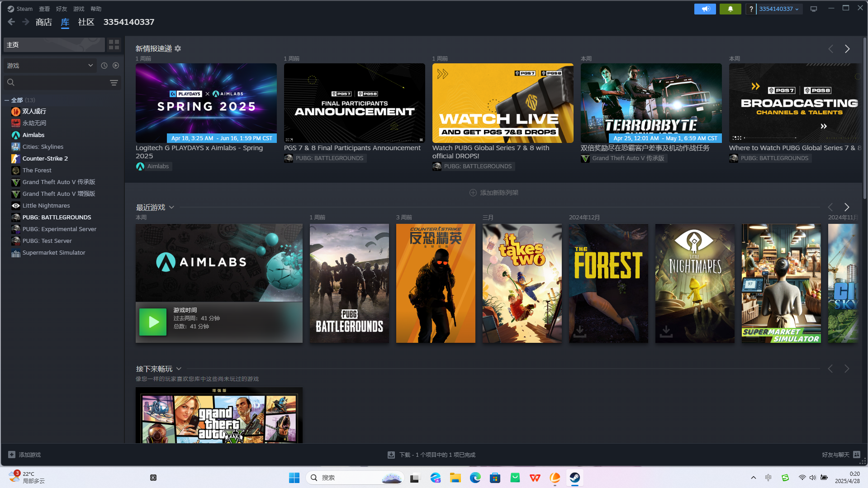Expand the 最近游戏 shelf dropdown
The image size is (868, 488).
click(x=171, y=207)
